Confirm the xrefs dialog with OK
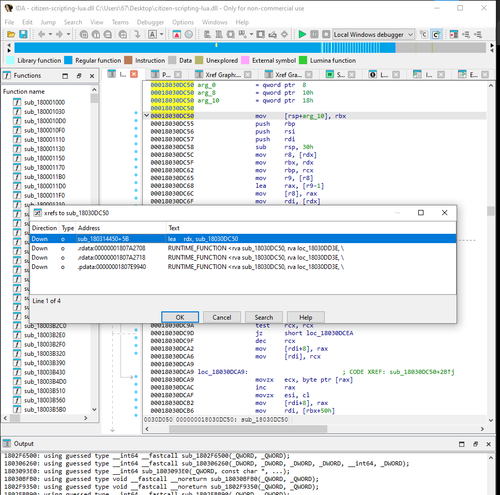 180,317
